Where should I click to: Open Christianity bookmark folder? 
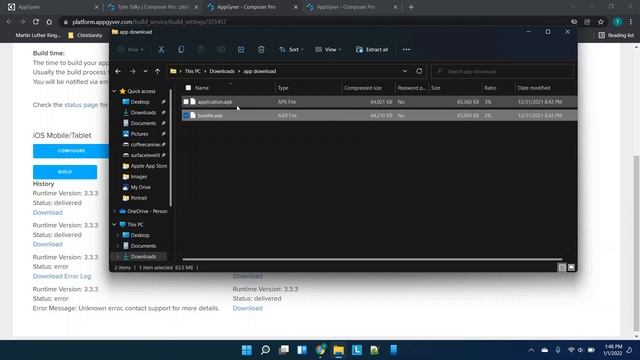coord(85,35)
